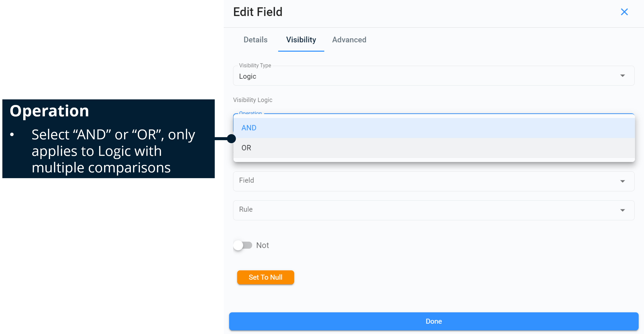This screenshot has height=334, width=644.
Task: Click the Field dropdown arrow
Action: (x=622, y=181)
